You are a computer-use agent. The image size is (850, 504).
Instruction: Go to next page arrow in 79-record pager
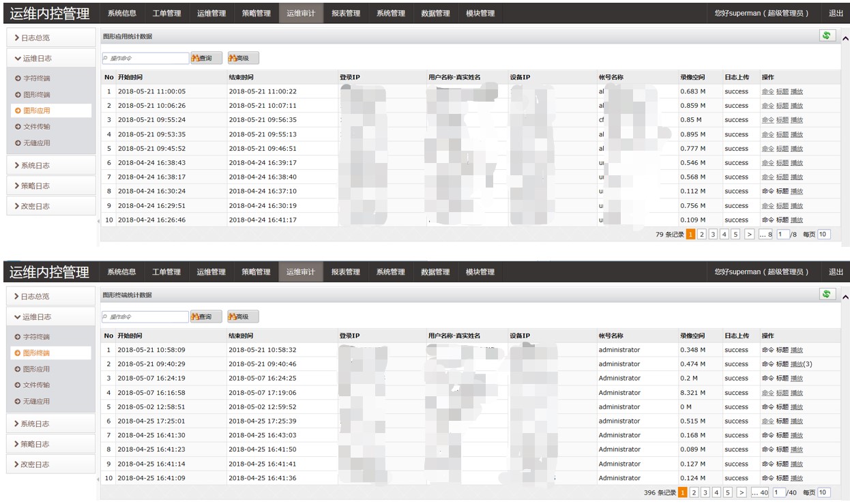(749, 235)
